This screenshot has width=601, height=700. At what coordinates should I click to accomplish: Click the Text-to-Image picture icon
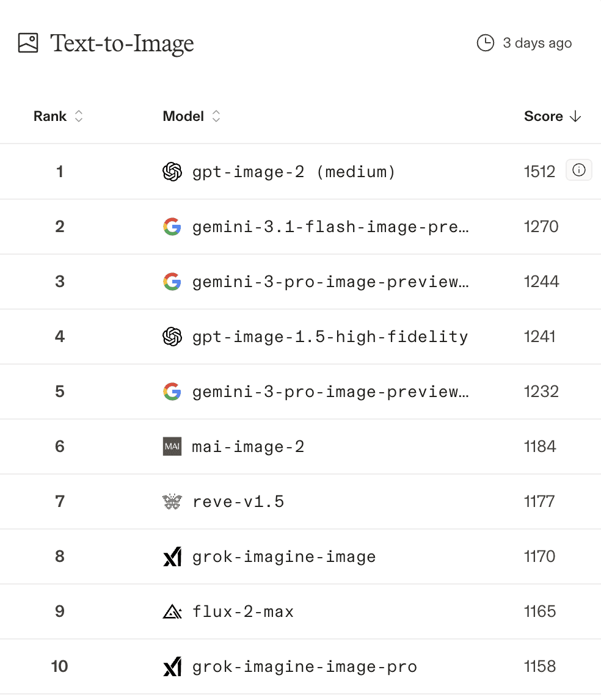pyautogui.click(x=29, y=43)
